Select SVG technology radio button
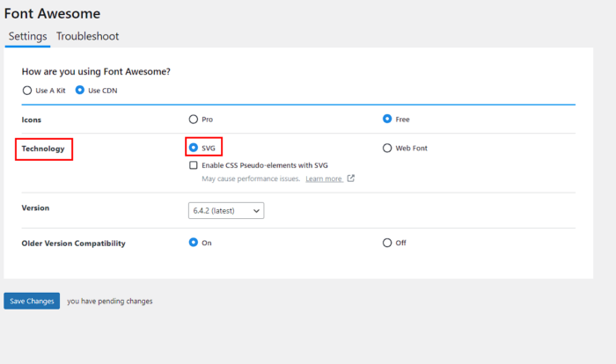The height and width of the screenshot is (364, 616). tap(194, 148)
